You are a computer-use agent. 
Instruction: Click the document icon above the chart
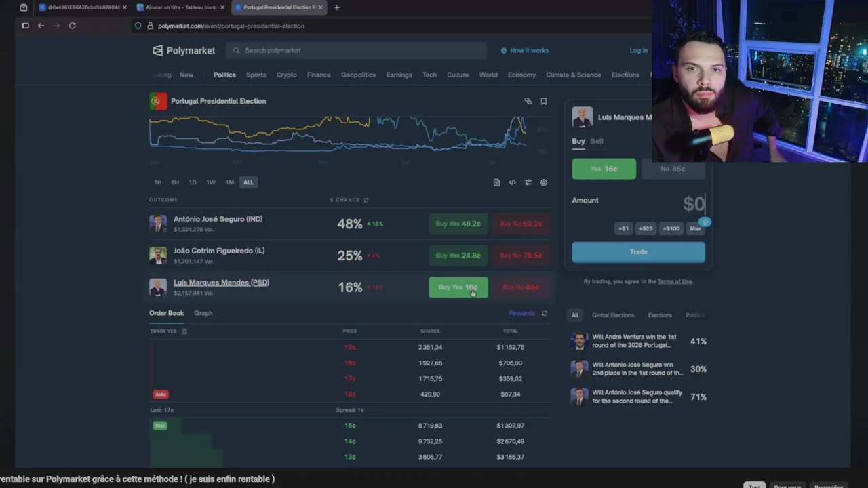pyautogui.click(x=496, y=182)
